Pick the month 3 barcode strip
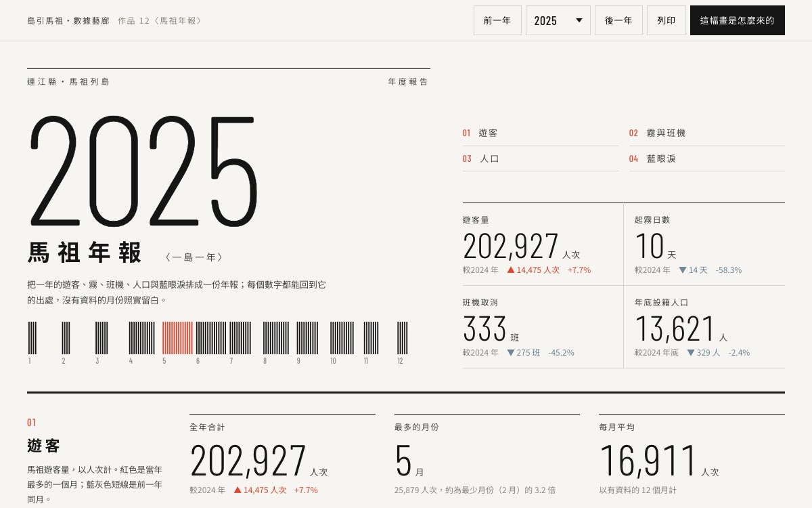Viewport: 812px width, 508px height. 101,338
